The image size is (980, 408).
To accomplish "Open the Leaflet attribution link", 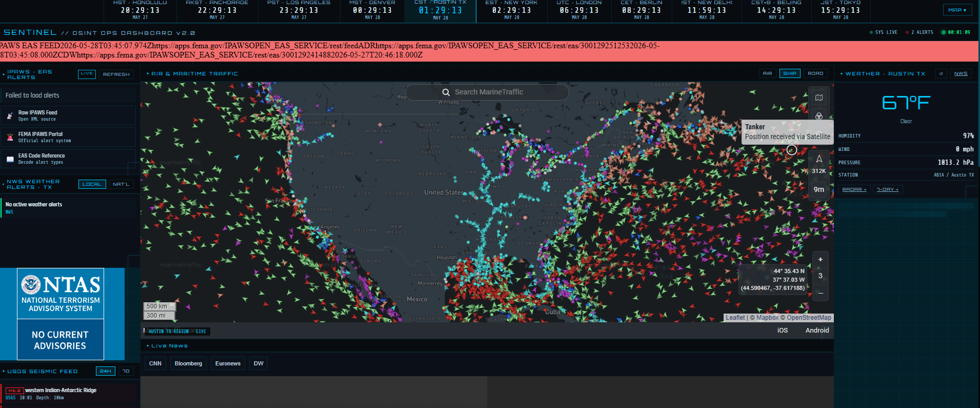I will (735, 318).
